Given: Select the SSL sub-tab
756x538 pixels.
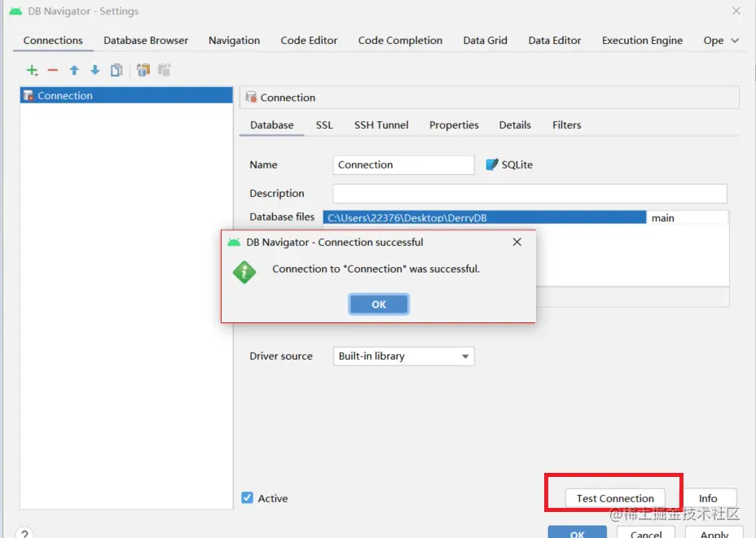Looking at the screenshot, I should click(x=324, y=125).
